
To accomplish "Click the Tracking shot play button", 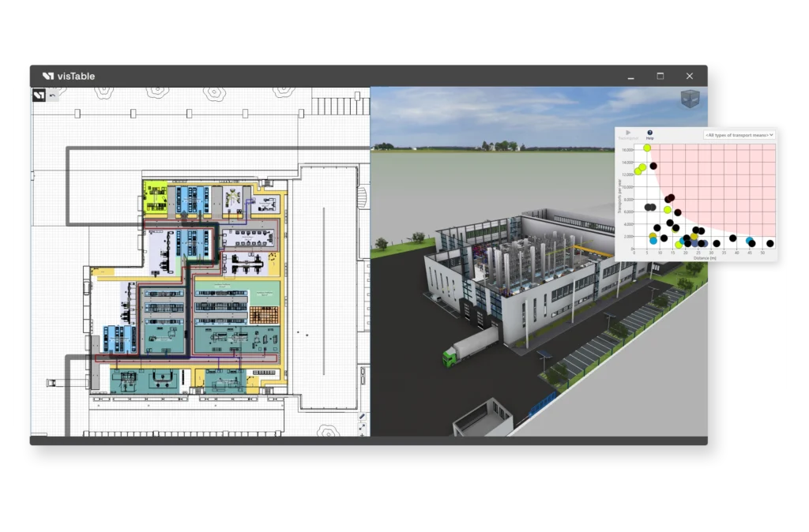I will (628, 134).
